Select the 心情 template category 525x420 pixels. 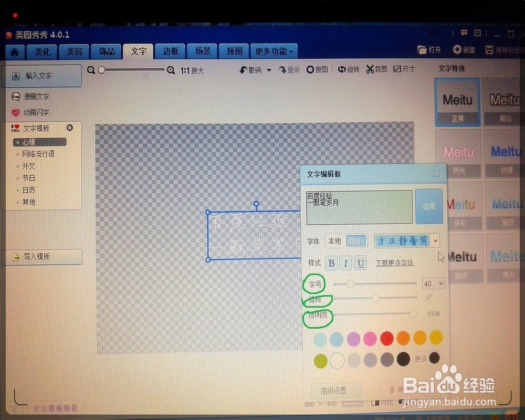pyautogui.click(x=39, y=142)
